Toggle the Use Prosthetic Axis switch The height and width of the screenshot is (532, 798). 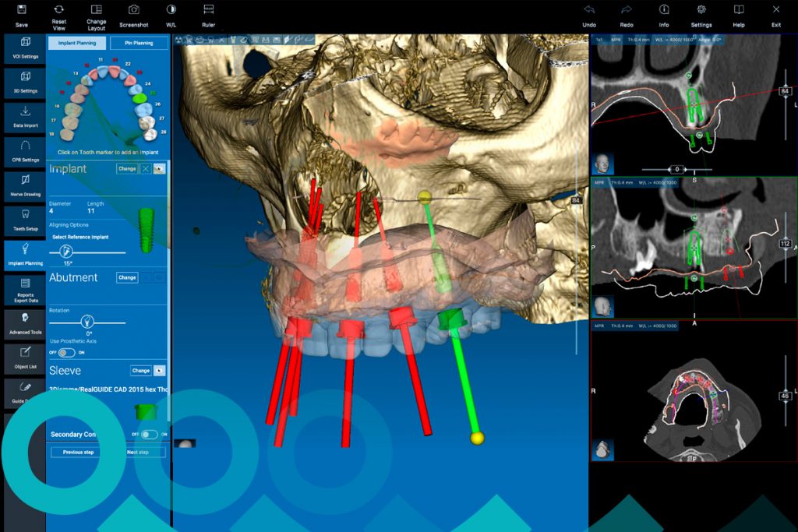(x=66, y=353)
